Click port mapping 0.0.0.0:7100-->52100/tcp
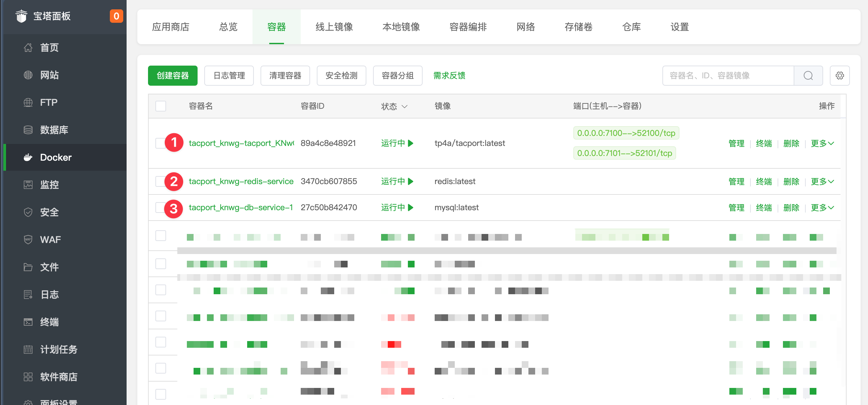 point(626,133)
